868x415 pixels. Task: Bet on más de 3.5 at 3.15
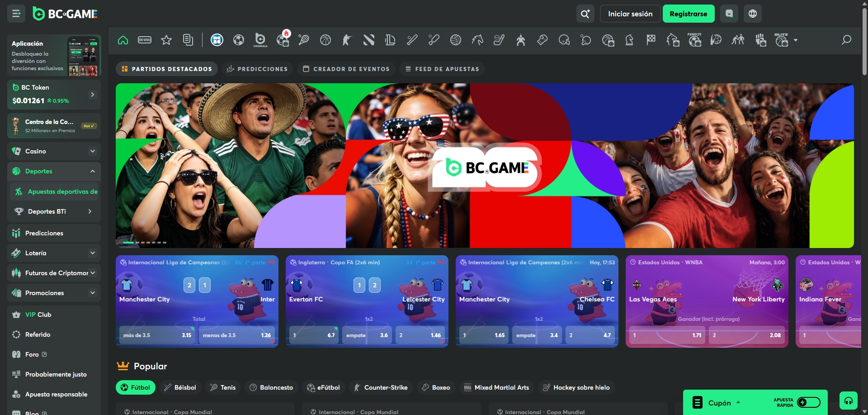(157, 335)
